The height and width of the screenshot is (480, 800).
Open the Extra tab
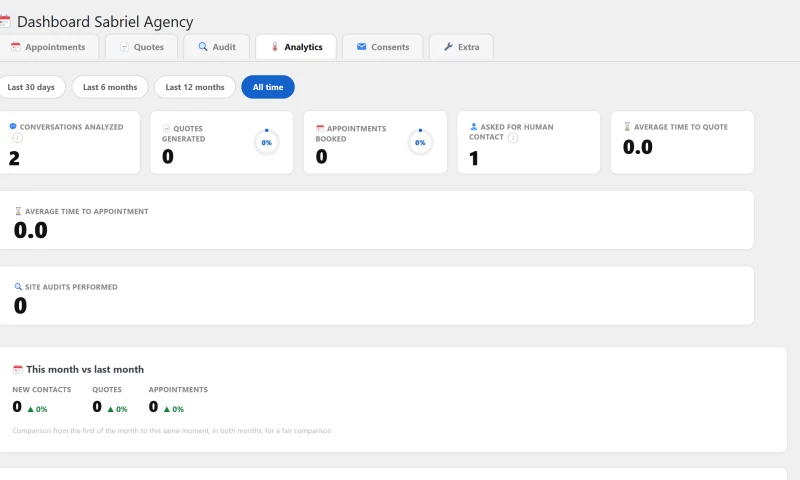(461, 47)
